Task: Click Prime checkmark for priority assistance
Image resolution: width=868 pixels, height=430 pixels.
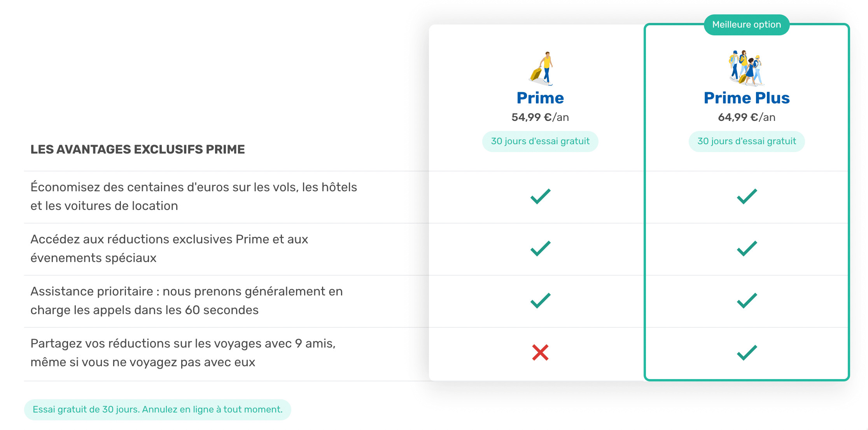Action: (541, 301)
